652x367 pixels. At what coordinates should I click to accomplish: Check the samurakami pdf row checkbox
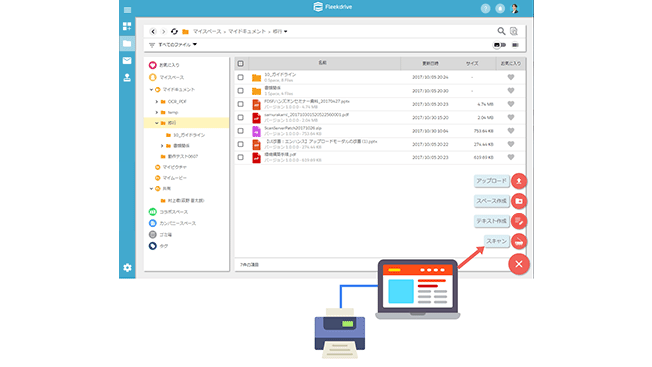click(x=240, y=117)
